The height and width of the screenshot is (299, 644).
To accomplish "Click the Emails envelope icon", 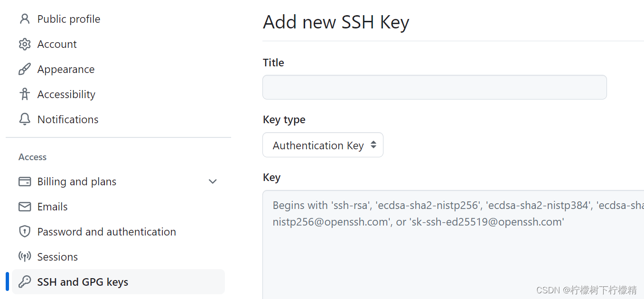I will (24, 207).
